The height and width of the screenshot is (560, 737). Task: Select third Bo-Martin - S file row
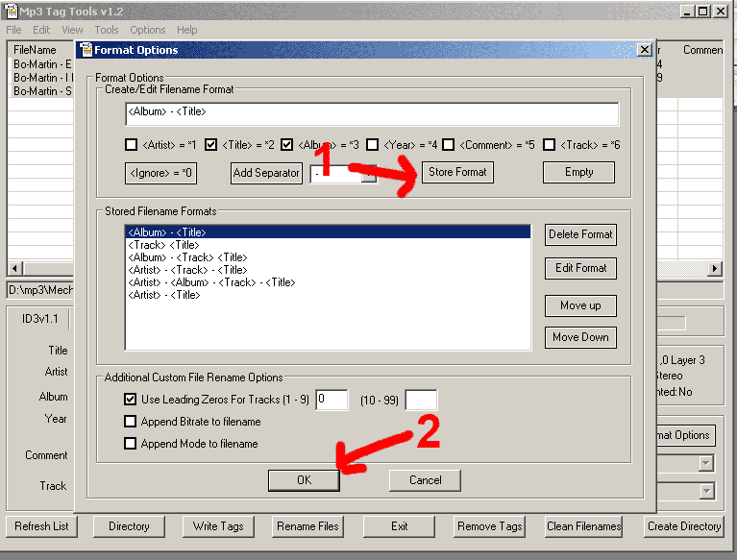pyautogui.click(x=41, y=90)
